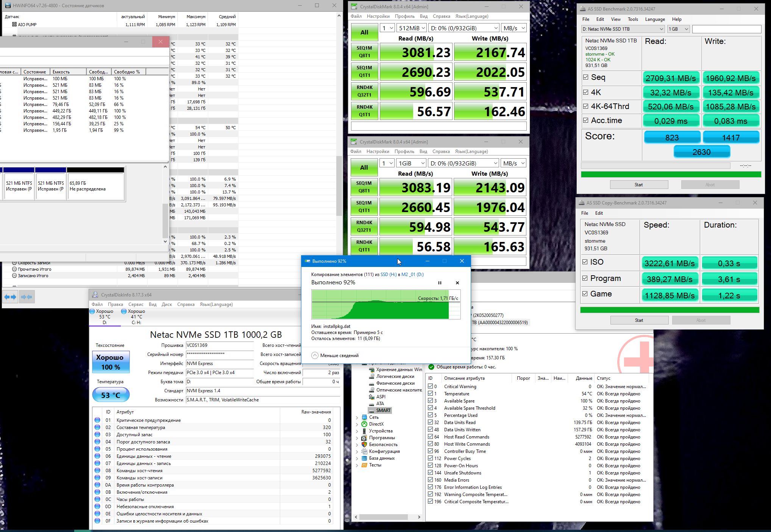Viewport: 771px width, 532px height.
Task: Expand the Сеть tree node
Action: point(357,417)
